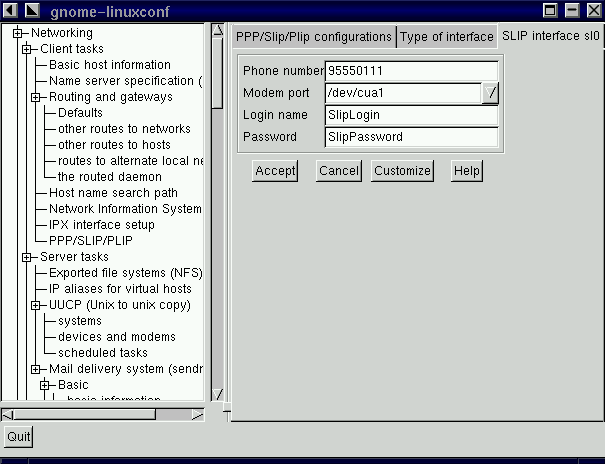Focus the Login name text field
Screen dimensions: 605x464
coord(411,115)
